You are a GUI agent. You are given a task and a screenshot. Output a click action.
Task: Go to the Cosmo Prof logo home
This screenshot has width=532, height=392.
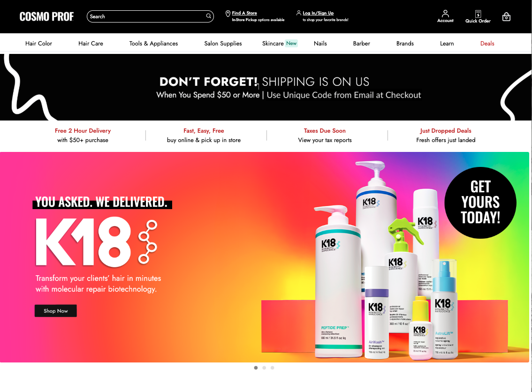(46, 16)
